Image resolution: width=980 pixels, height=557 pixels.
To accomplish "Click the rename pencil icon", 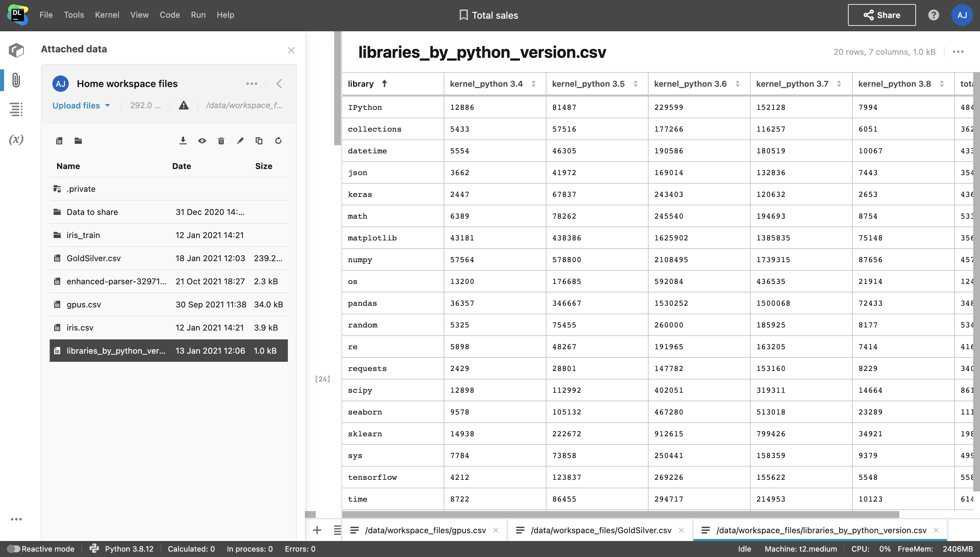I will point(240,141).
